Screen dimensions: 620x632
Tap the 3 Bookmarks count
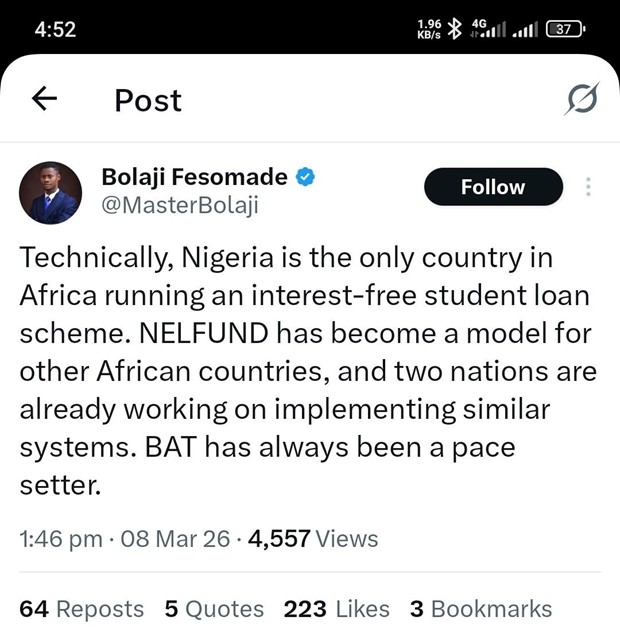480,608
